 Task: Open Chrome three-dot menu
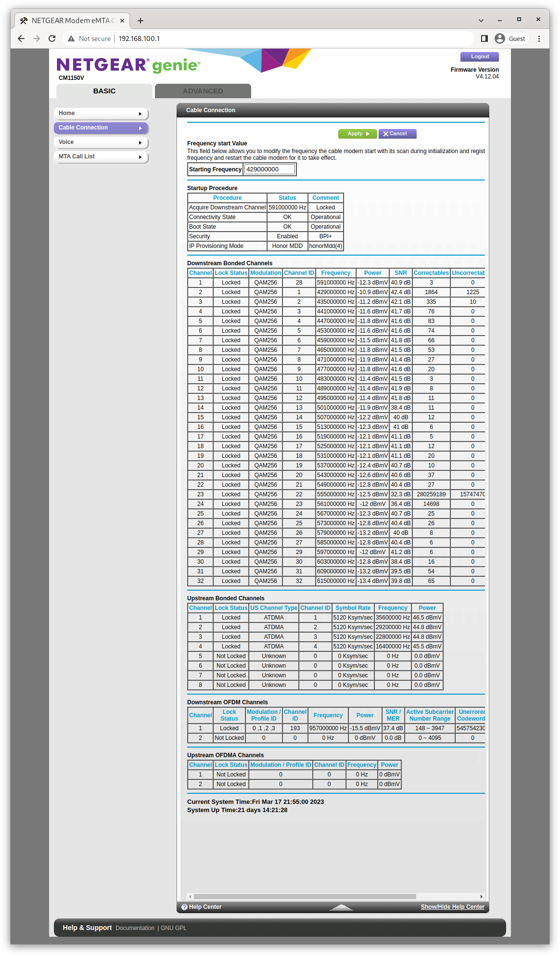coord(539,39)
